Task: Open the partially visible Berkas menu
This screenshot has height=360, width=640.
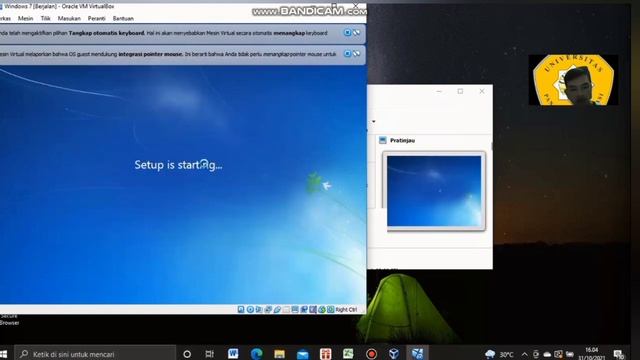Action: (x=5, y=18)
